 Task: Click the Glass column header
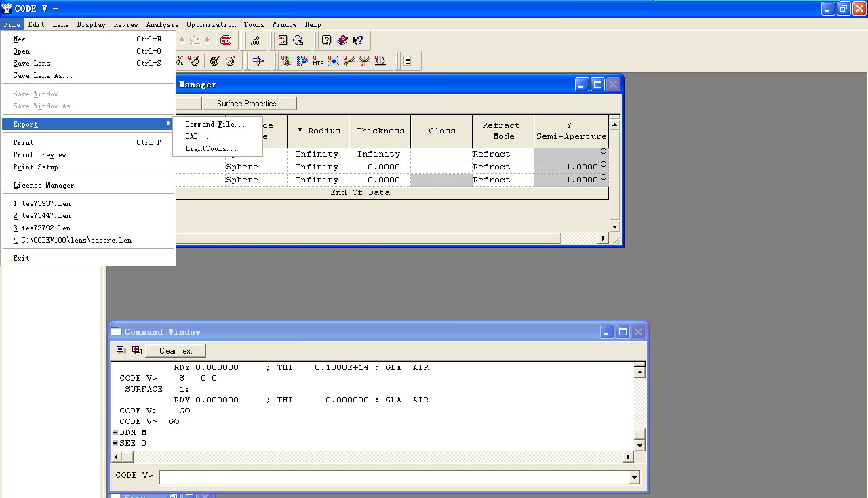click(x=441, y=131)
